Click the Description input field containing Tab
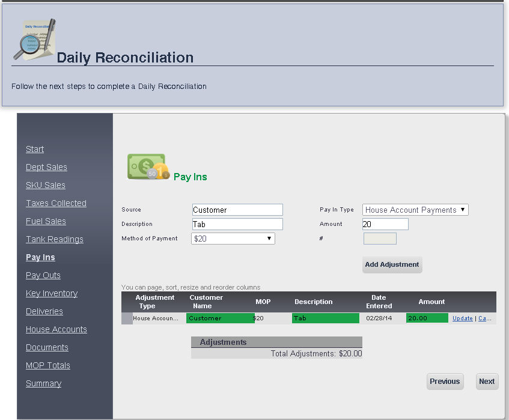 point(237,224)
